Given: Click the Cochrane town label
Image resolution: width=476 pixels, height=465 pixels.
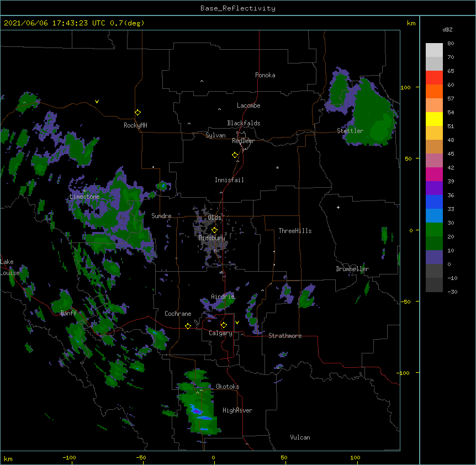Looking at the screenshot, I should (x=178, y=314).
